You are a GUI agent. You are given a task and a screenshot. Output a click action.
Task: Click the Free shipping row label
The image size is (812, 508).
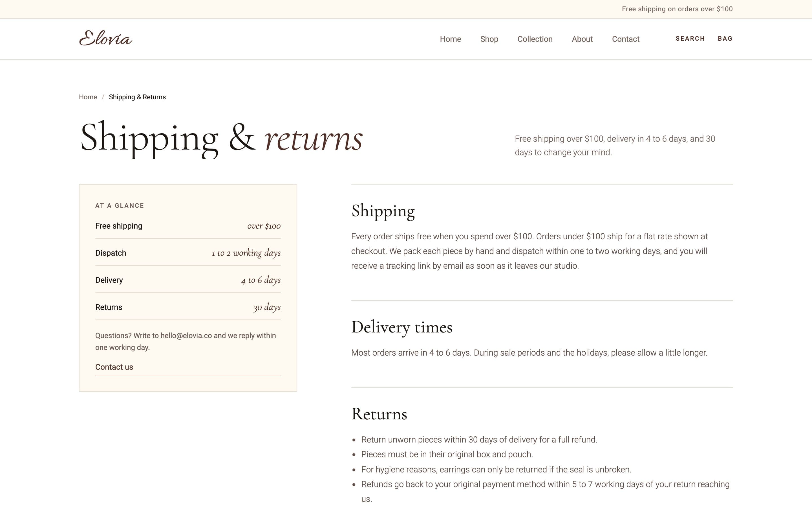point(119,226)
